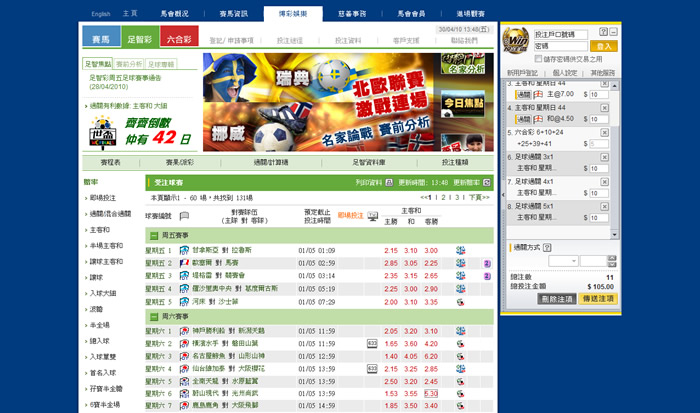The image size is (700, 413).
Task: Click the help icon next to 過關方式
Action: click(547, 246)
